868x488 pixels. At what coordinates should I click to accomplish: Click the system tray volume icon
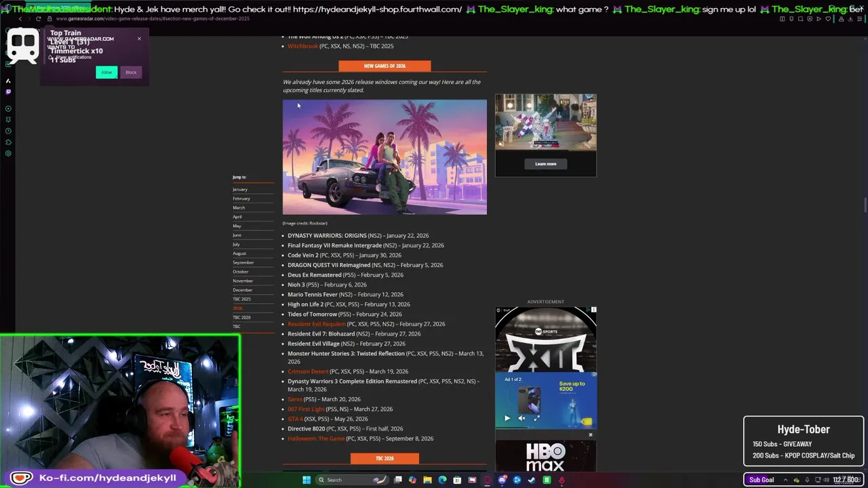827,480
